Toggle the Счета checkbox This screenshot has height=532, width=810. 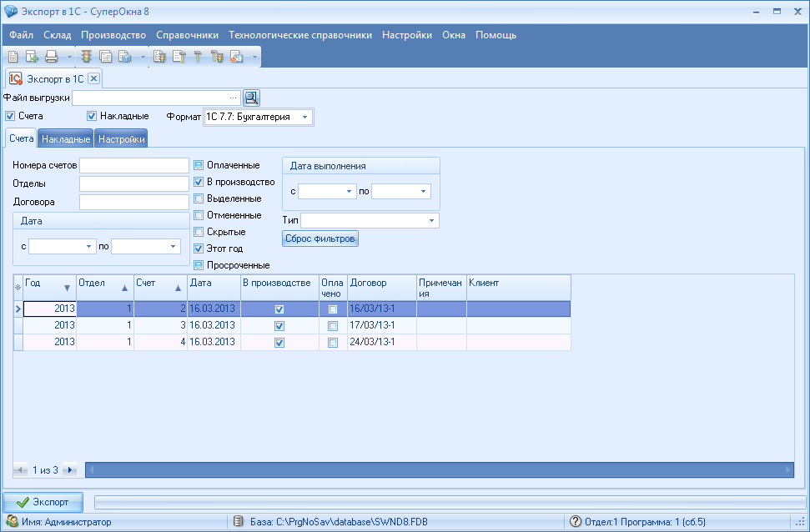click(x=10, y=116)
